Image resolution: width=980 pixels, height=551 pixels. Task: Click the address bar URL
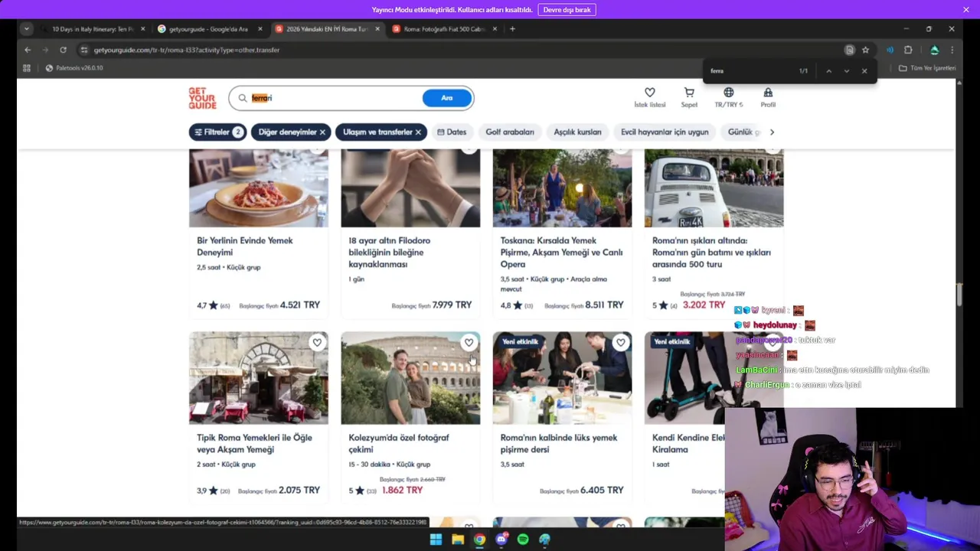tap(187, 50)
